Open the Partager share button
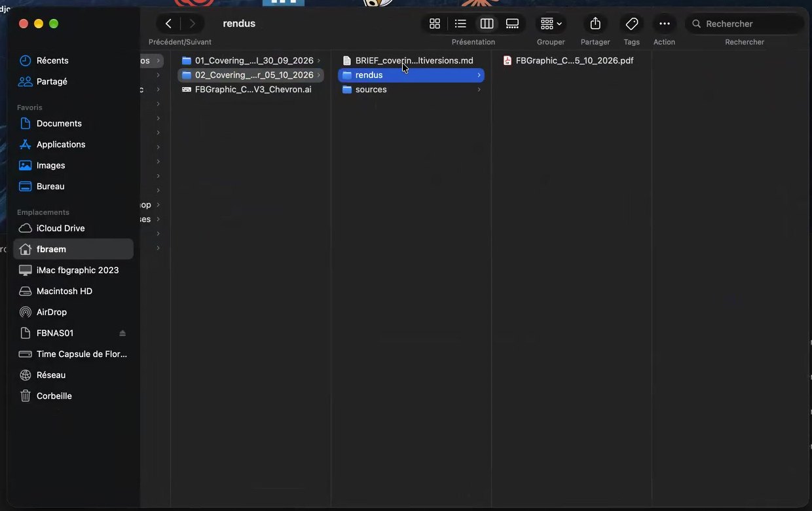This screenshot has height=511, width=812. [x=595, y=24]
